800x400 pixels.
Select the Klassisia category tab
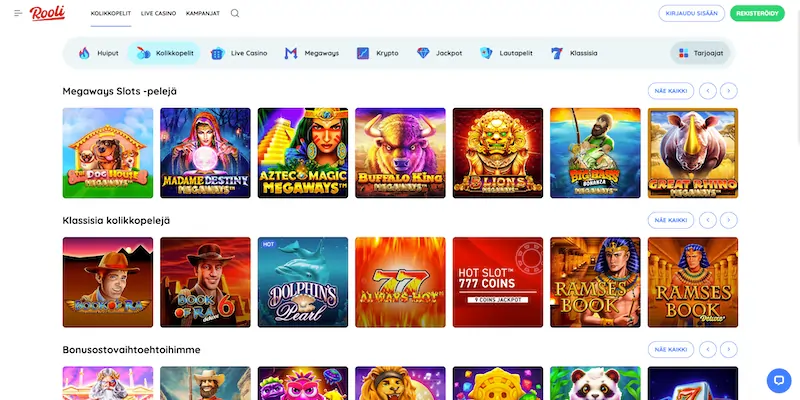tap(574, 53)
